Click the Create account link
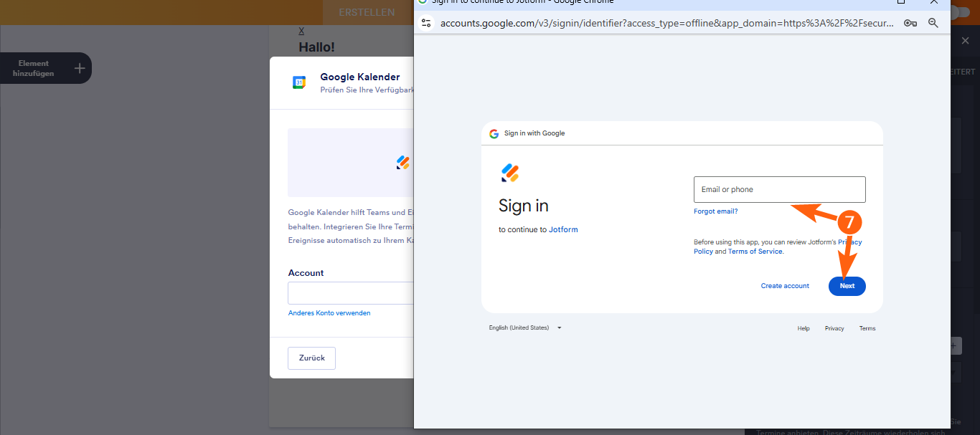This screenshot has width=980, height=435. coord(785,286)
